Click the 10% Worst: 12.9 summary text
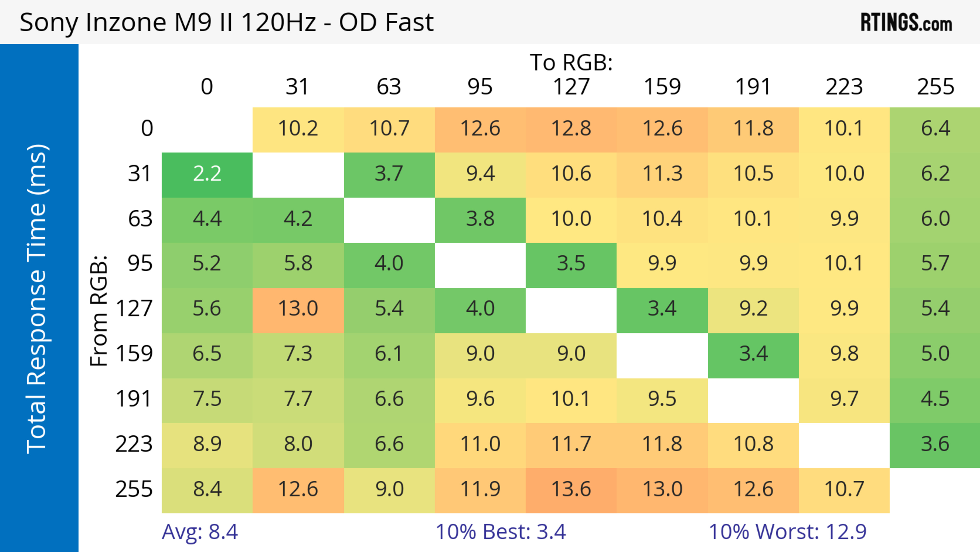Screen dimensions: 980x552 pyautogui.click(x=788, y=532)
